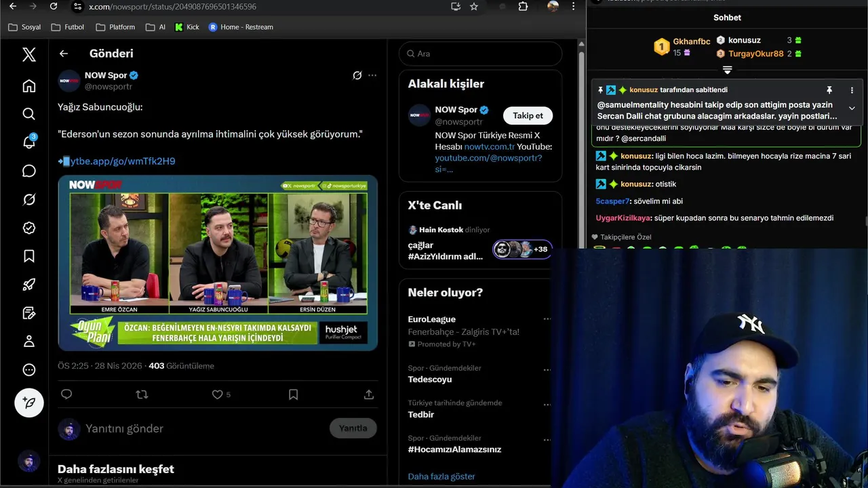Viewport: 868px width, 488px height.
Task: Expand the chat leaderboard arrow
Action: coord(727,70)
